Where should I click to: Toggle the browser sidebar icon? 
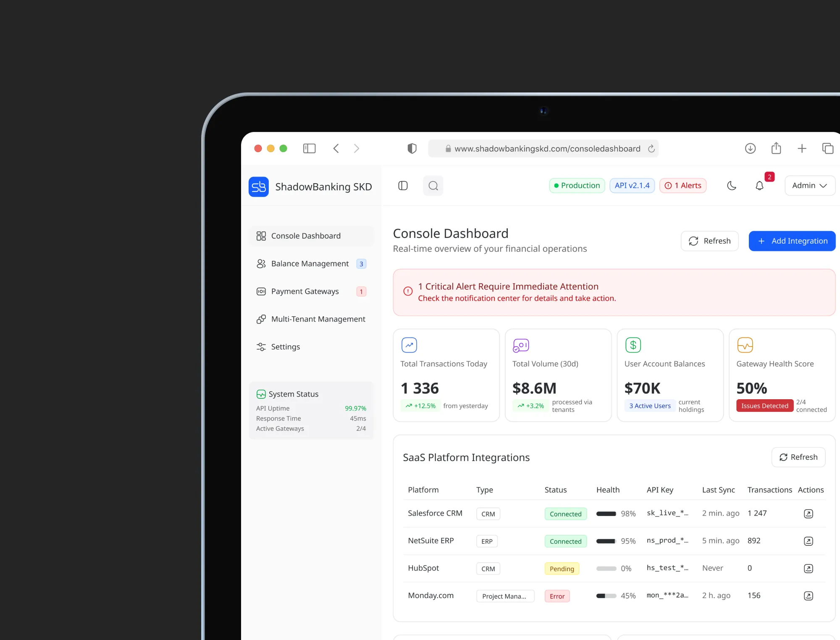(x=309, y=148)
